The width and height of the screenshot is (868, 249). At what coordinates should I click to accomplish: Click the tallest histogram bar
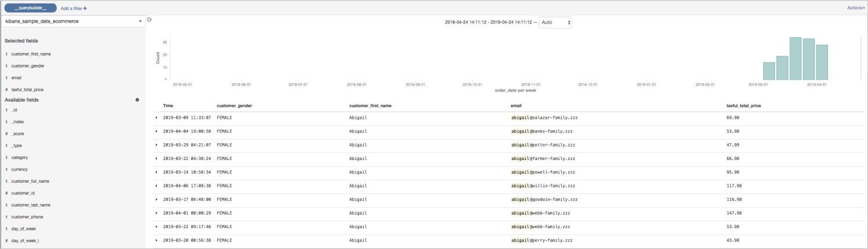(x=795, y=58)
